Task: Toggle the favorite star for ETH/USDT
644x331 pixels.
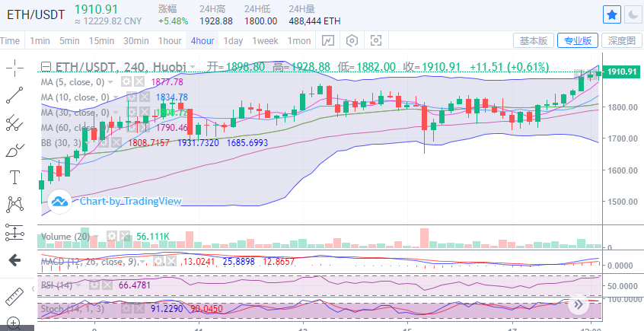Action: tap(612, 15)
